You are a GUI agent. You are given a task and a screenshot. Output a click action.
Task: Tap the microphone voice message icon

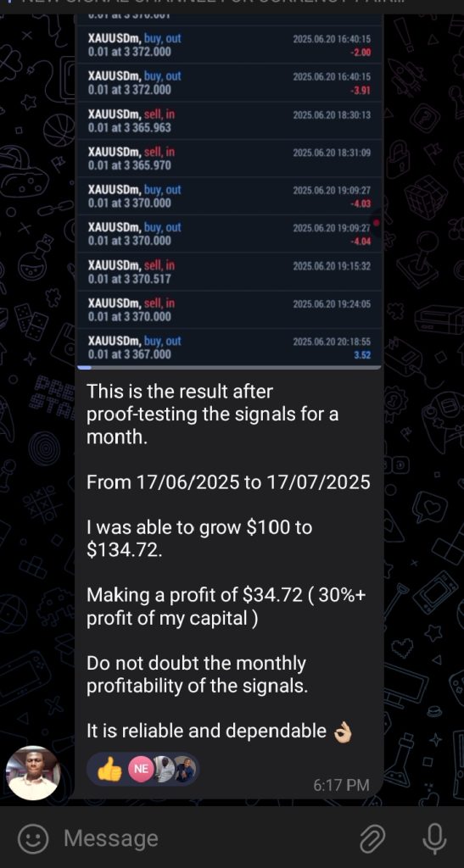434,838
